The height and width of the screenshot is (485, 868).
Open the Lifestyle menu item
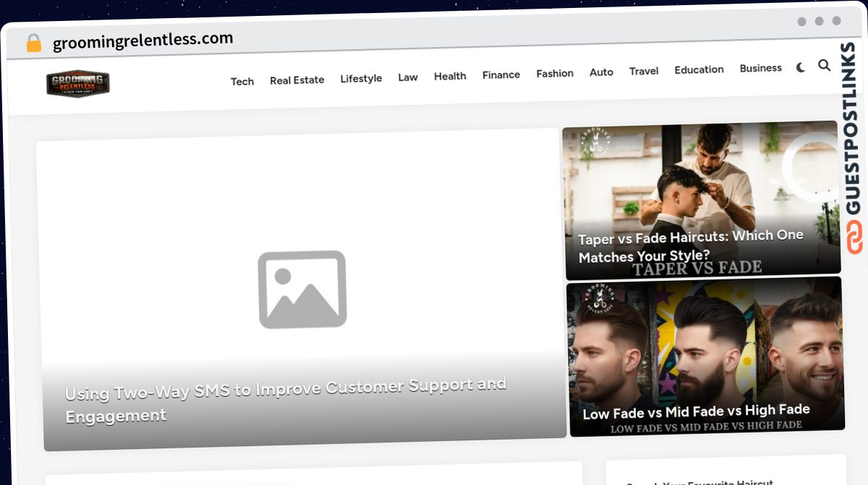(361, 78)
